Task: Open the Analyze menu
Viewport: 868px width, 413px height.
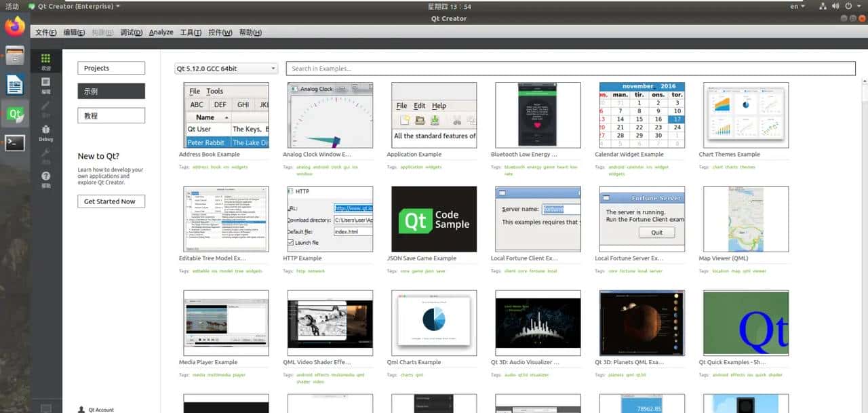Action: pyautogui.click(x=161, y=33)
